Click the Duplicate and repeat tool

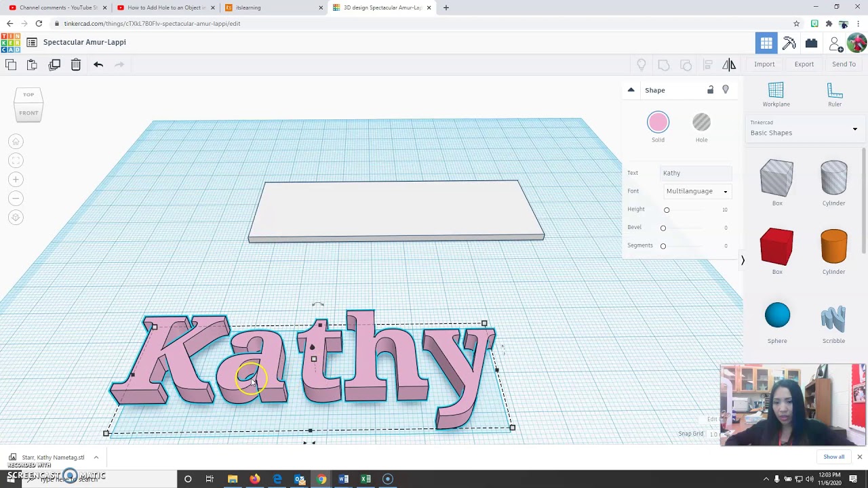point(54,64)
